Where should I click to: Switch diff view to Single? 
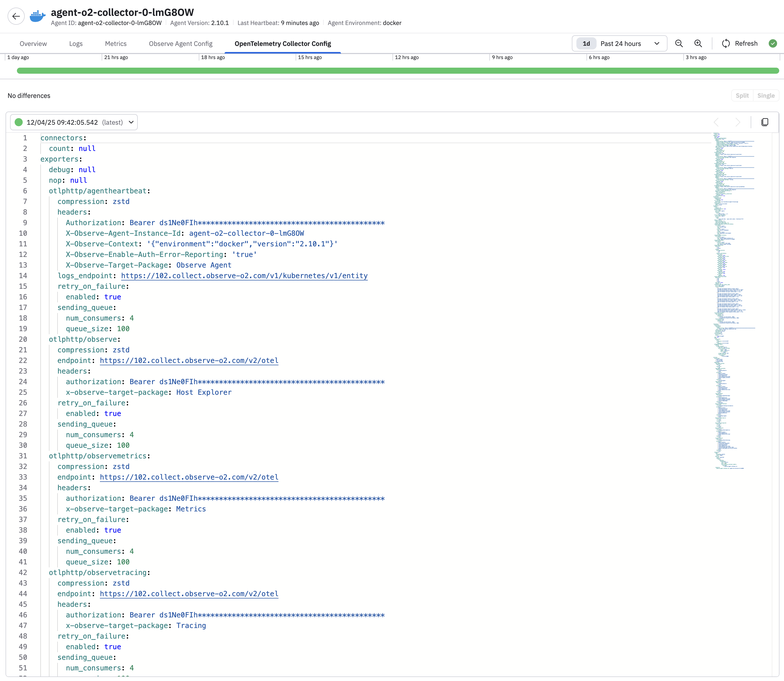tap(766, 96)
